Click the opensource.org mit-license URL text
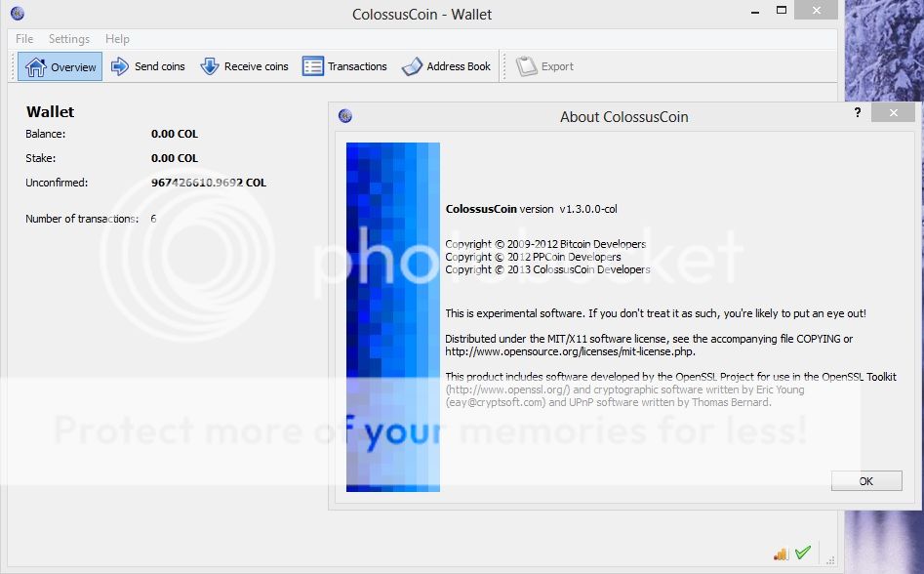 click(x=570, y=351)
